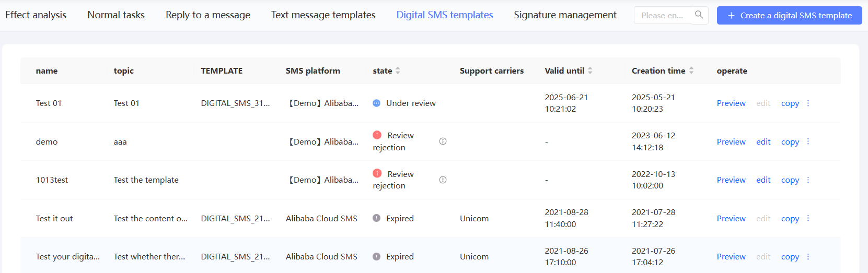Viewport: 868px width, 273px height.
Task: Open more options for 1013test row
Action: [x=808, y=180]
